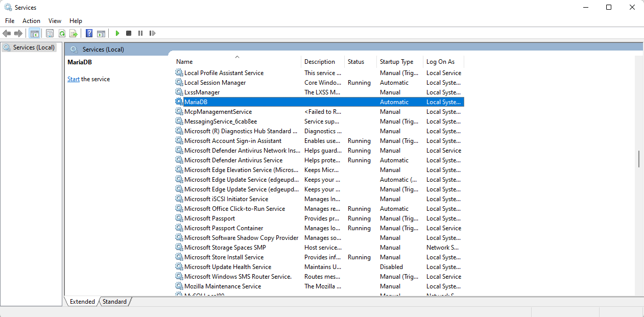Sort by the Startup Type column header
This screenshot has height=317, width=644.
pyautogui.click(x=396, y=62)
